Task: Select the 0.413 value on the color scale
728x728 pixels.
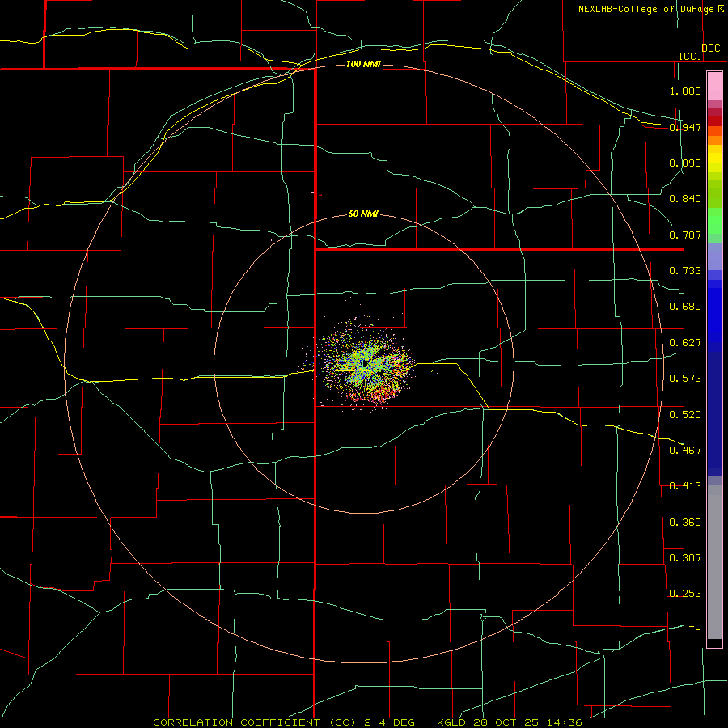Action: (685, 486)
